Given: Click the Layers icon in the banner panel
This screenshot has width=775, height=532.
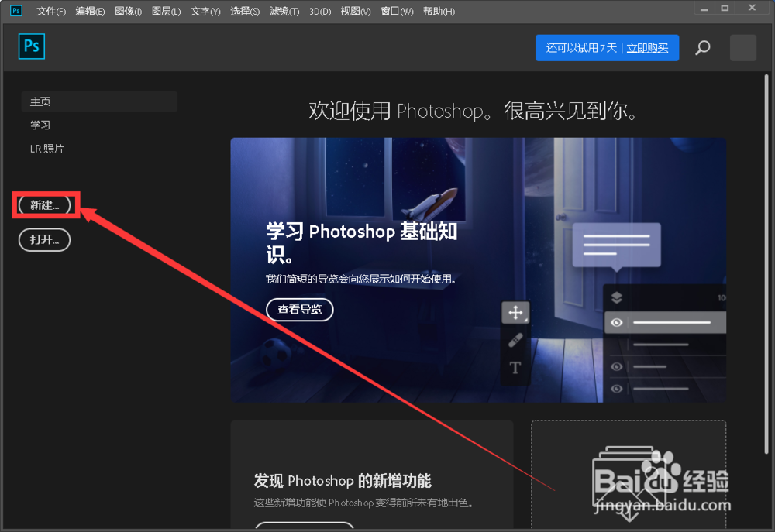Looking at the screenshot, I should 617,297.
